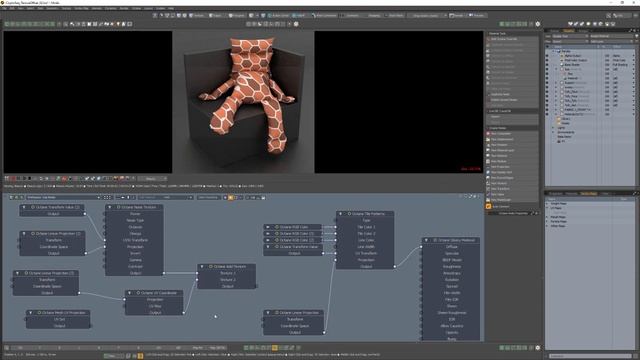Collapse the Octane Add Texture node
Viewport: 640px width, 360px height.
(202, 267)
